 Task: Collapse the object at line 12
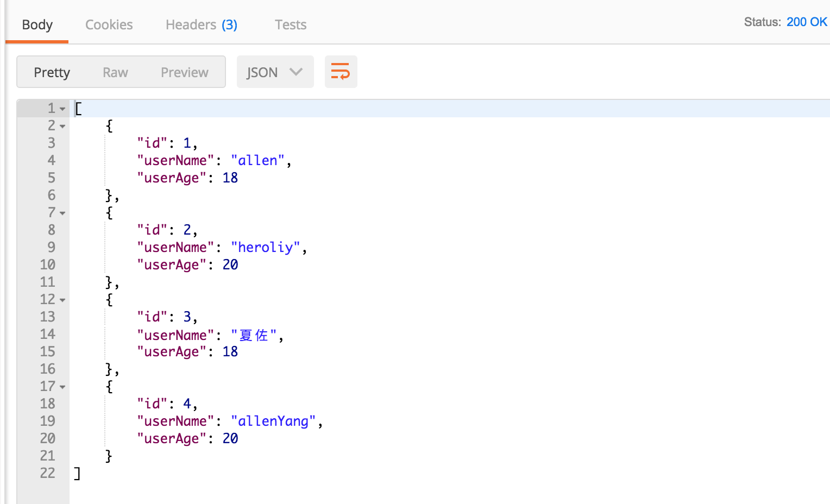[x=62, y=300]
